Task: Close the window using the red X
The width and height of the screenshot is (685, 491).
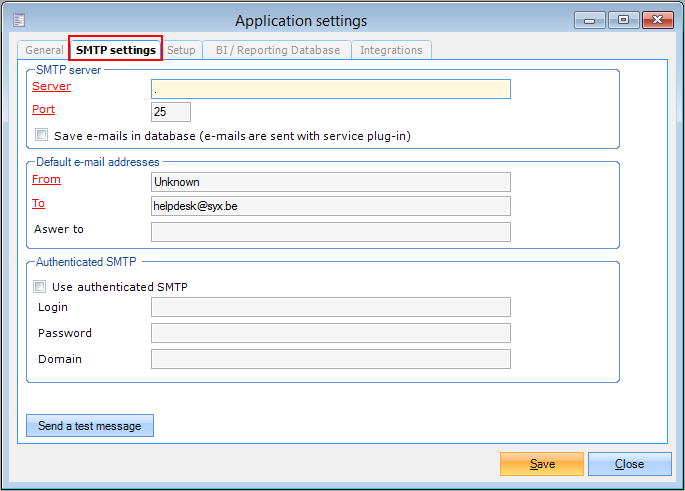Action: click(x=657, y=19)
